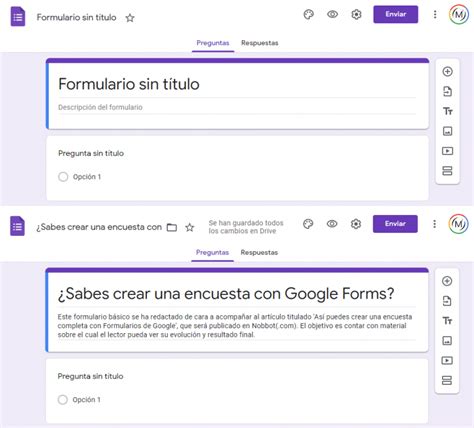Select 'Opción 1' radio in lower form
474x428 pixels.
coord(63,400)
